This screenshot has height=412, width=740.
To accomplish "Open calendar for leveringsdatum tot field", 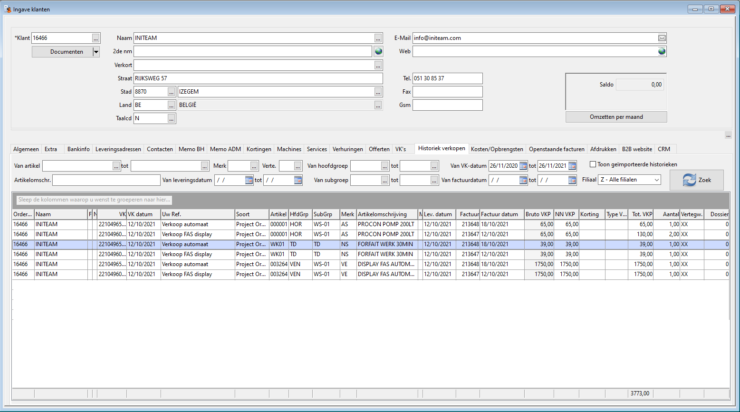I will pyautogui.click(x=298, y=180).
